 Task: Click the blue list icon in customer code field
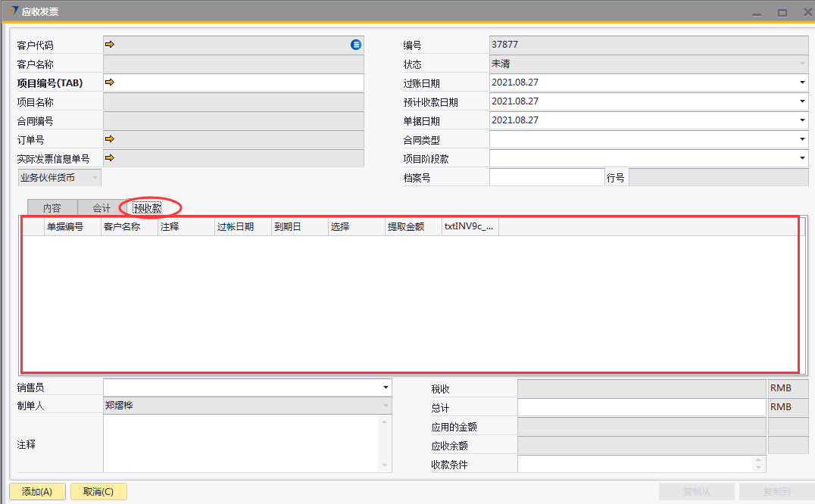point(356,45)
